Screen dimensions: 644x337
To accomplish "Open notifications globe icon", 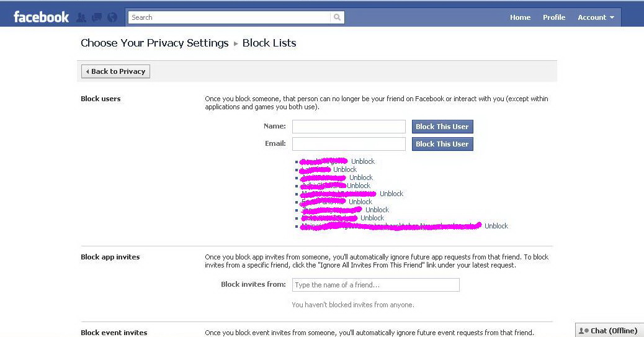I will pos(112,17).
